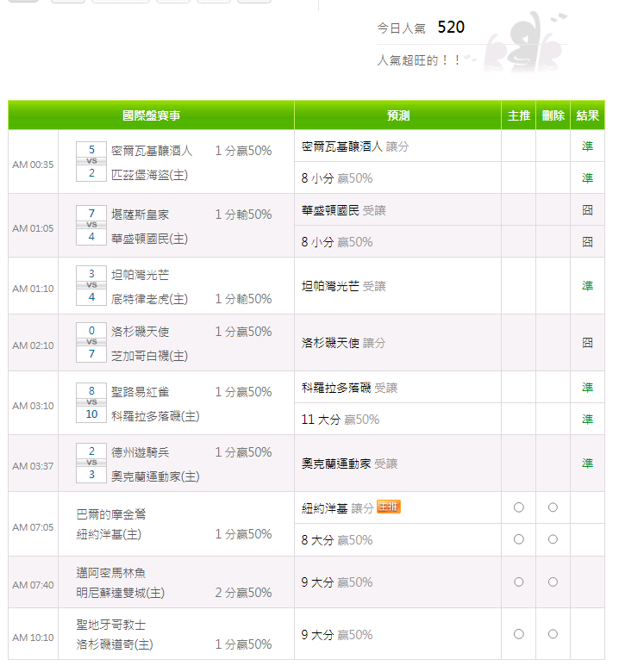Select 主推 radio for the AM 10:10 game
The image size is (619, 672).
pos(518,634)
